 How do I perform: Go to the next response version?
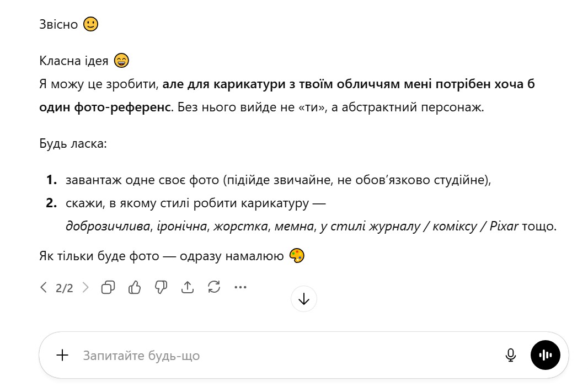point(85,287)
